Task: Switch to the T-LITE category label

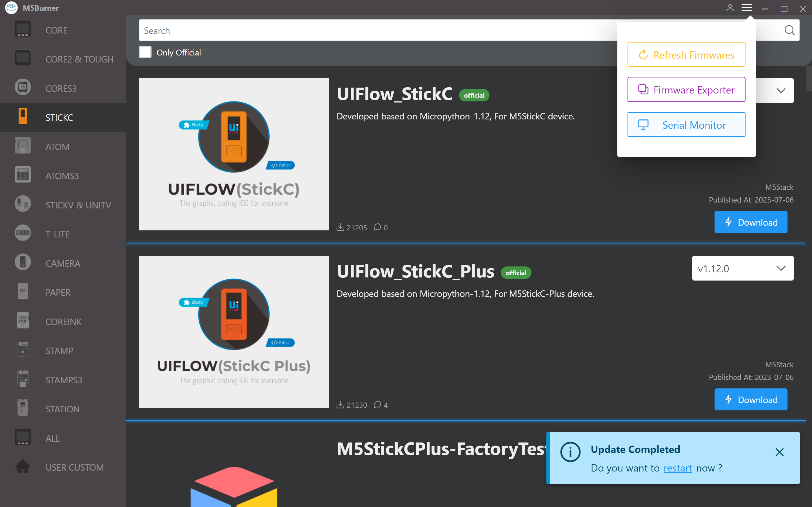Action: click(x=58, y=234)
